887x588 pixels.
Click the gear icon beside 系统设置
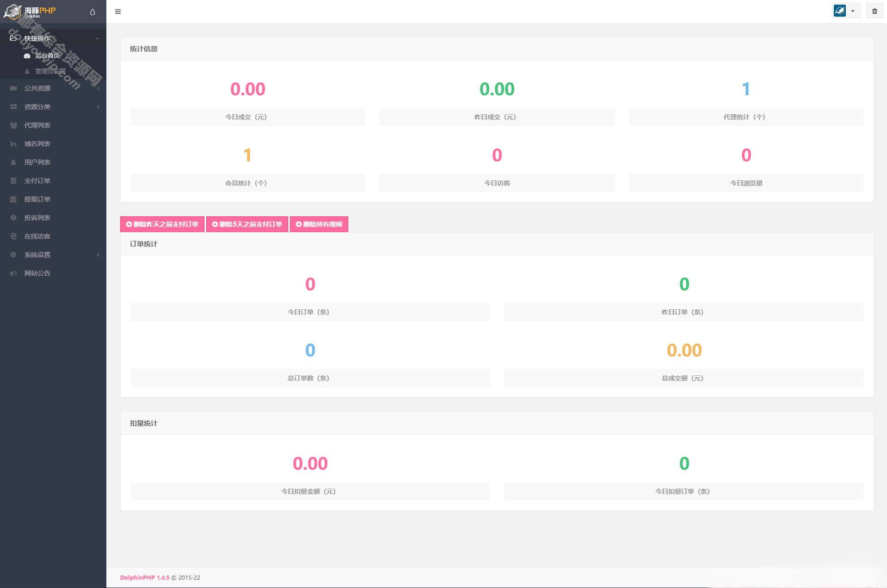pos(13,255)
